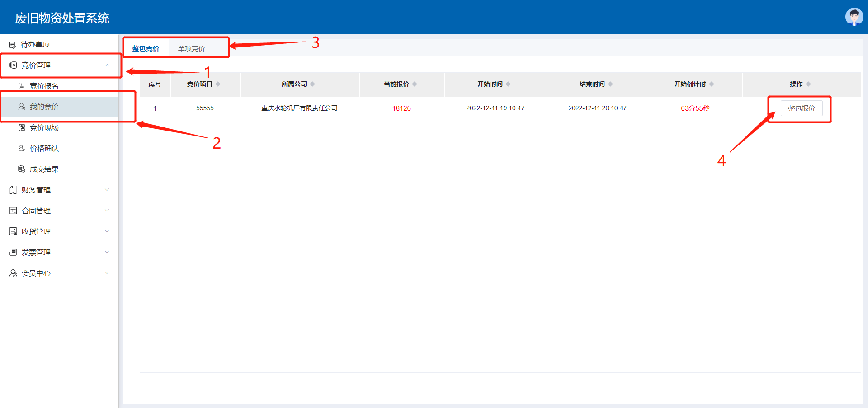Viewport: 868px width, 408px height.
Task: Click the 待办事项 sidebar icon
Action: pyautogui.click(x=13, y=45)
